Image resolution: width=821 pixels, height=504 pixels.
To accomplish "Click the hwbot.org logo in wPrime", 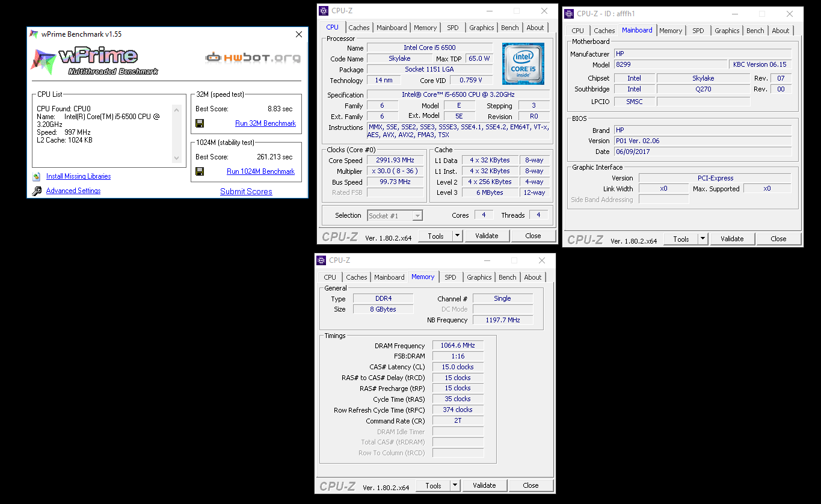I will coord(252,58).
